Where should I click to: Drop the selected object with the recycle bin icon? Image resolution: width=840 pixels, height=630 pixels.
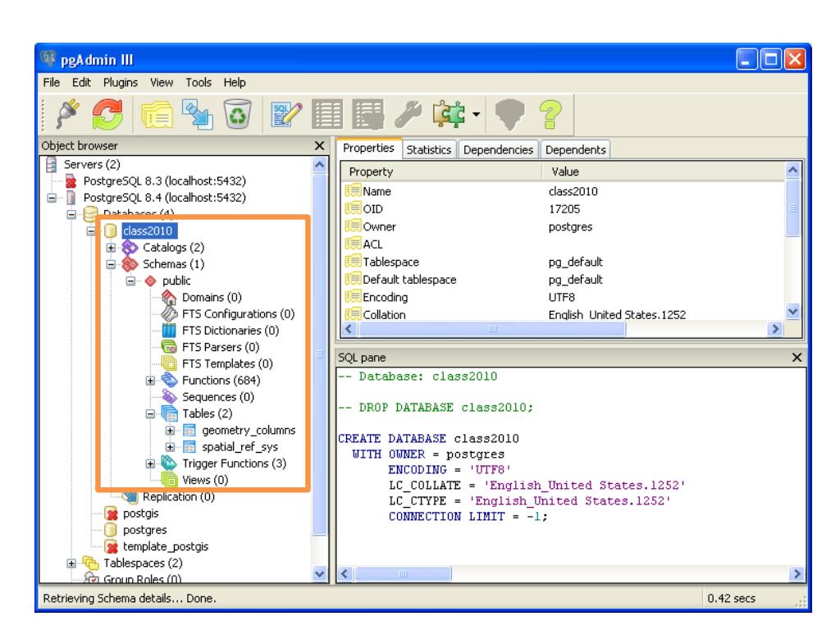pyautogui.click(x=237, y=114)
